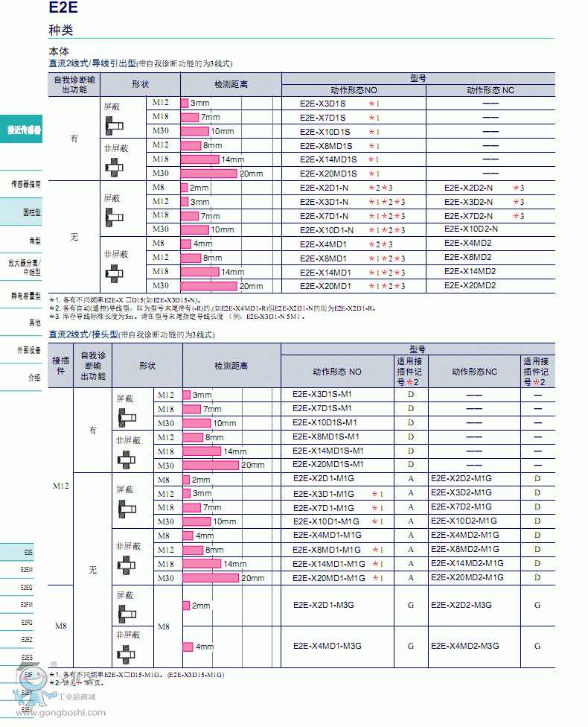Screen dimensions: 588x727
Task: Click the unshielded sensor icon beside E2E-X14MD1S
Action: 114,168
